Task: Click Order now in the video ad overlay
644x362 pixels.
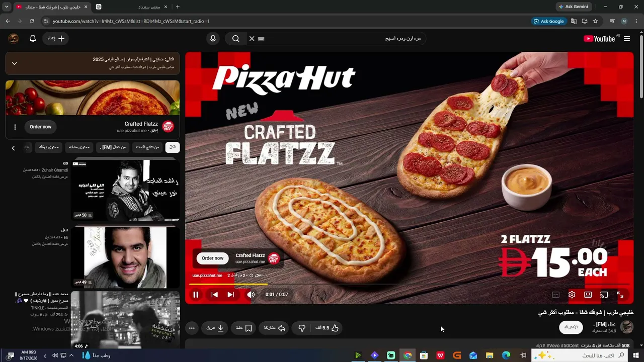Action: [212, 258]
